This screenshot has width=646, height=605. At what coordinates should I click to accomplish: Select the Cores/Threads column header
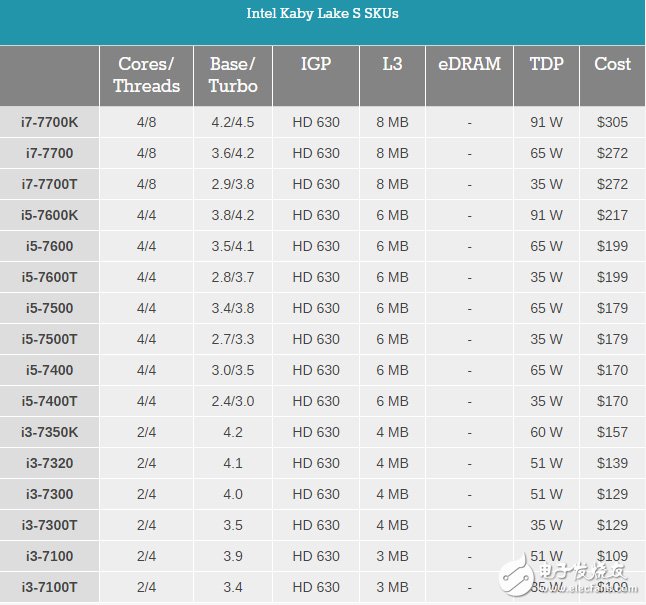coord(146,75)
